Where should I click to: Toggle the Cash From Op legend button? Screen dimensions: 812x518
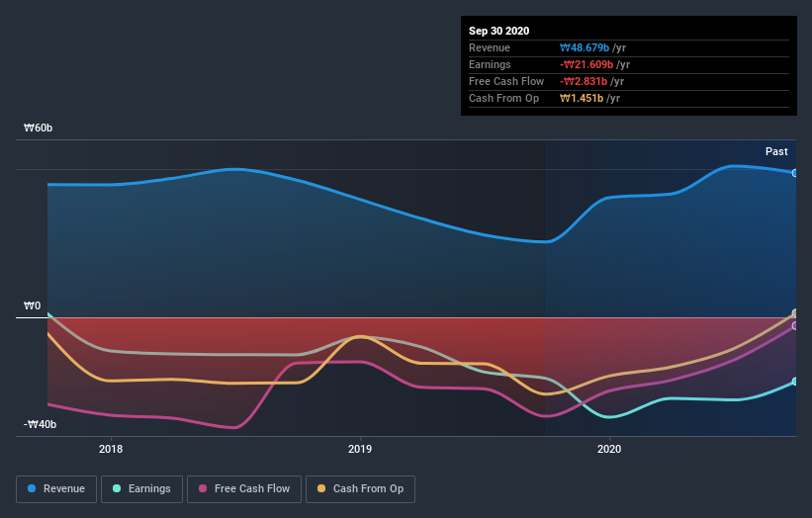360,489
